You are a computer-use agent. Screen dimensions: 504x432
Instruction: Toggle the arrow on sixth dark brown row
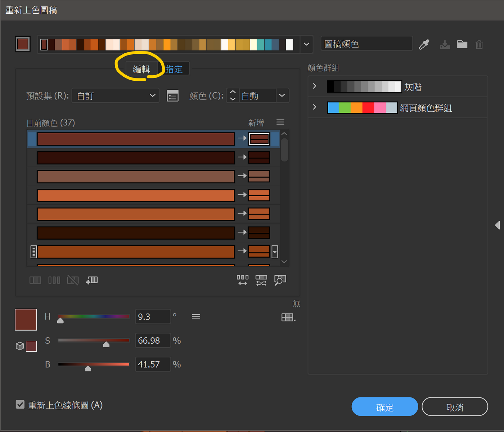pyautogui.click(x=242, y=232)
